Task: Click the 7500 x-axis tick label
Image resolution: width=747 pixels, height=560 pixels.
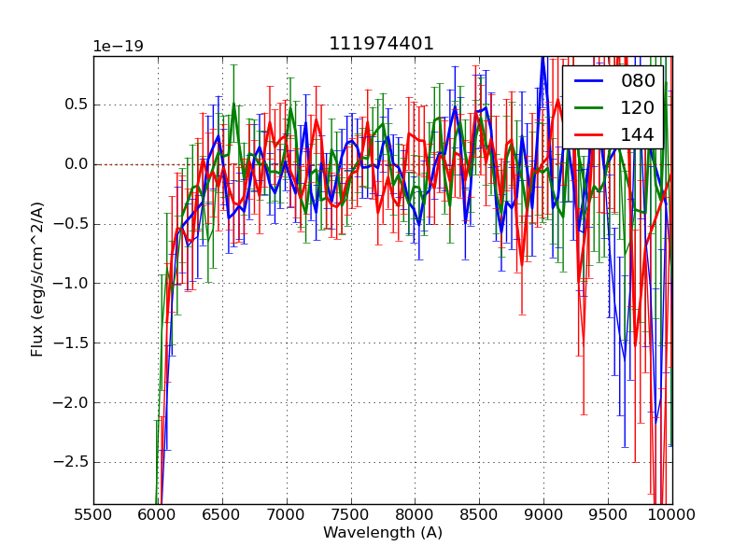Action: tap(351, 514)
